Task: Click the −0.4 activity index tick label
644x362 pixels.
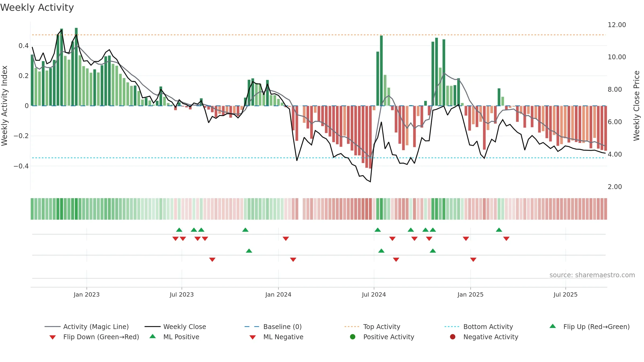Action: [21, 166]
